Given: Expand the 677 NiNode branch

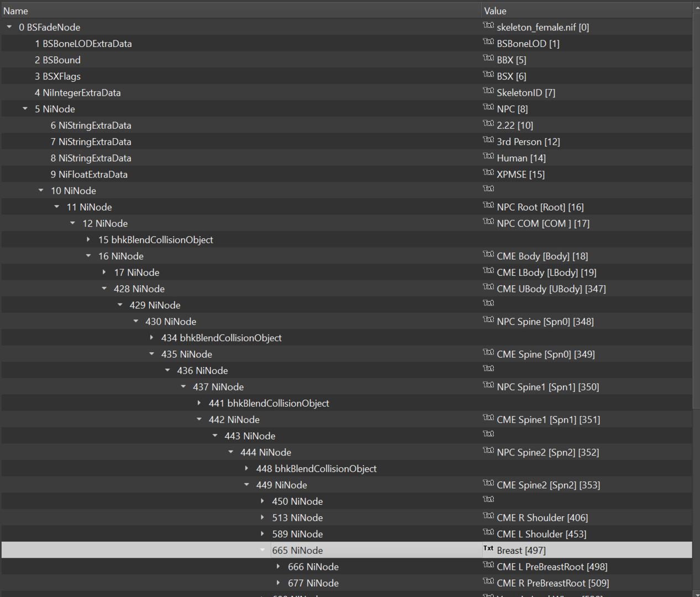Looking at the screenshot, I should pos(278,583).
